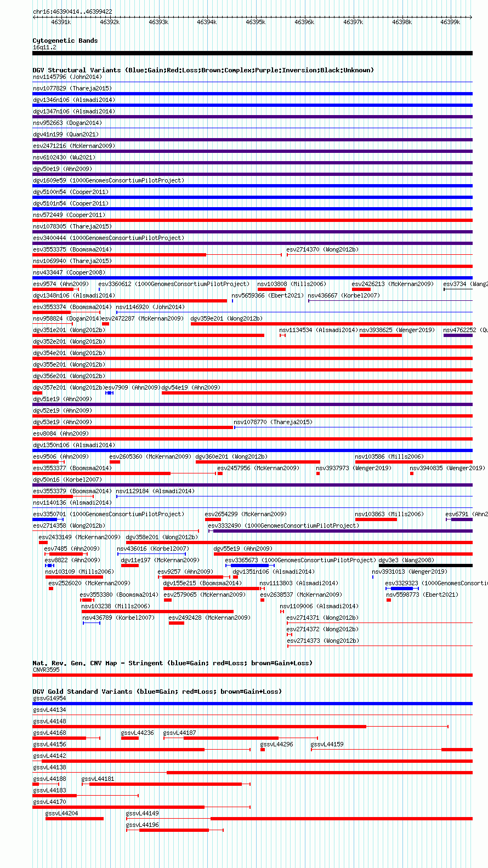488x868 pixels.
Task: Select dgv50e19 (Ahn2009) label
Action: [63, 169]
